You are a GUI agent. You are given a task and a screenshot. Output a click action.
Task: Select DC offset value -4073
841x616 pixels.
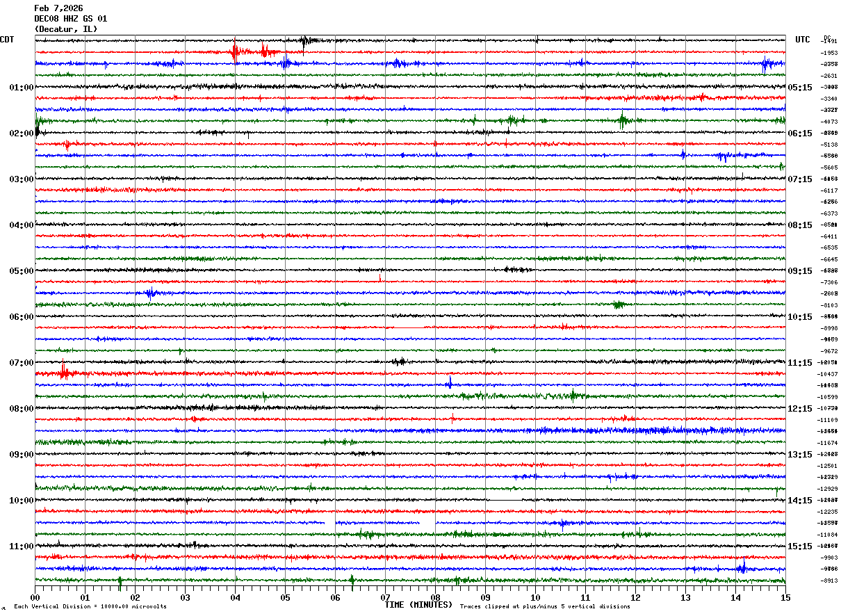(829, 122)
